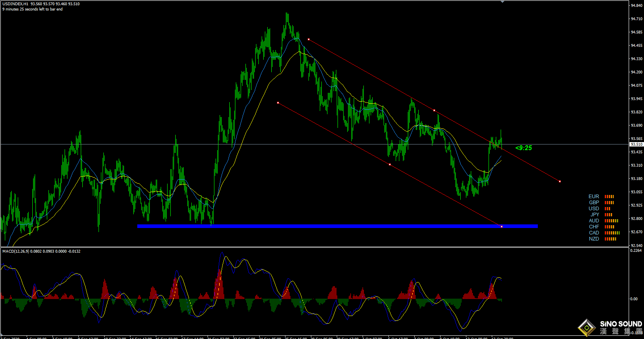The image size is (644, 339).
Task: Select the lower channel line's left anchor point
Action: point(278,103)
